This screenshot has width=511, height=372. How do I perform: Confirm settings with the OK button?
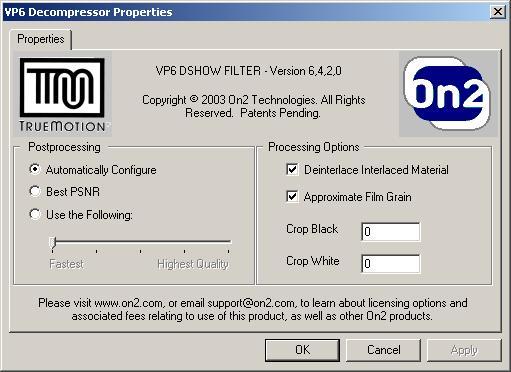click(302, 350)
